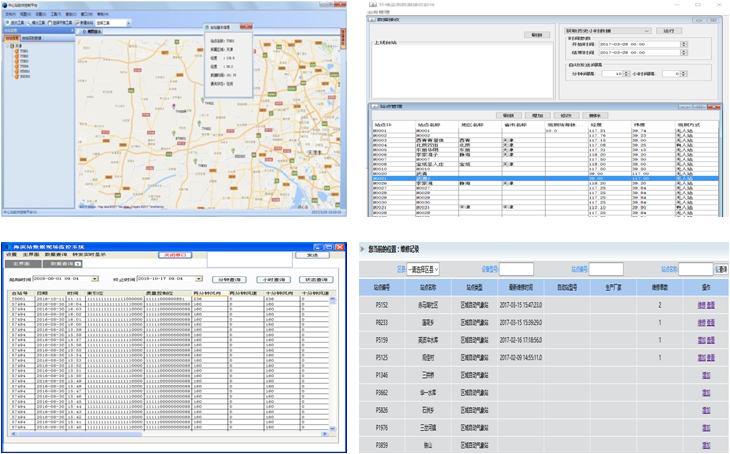The image size is (730, 454).
Task: Open the end time (终止时间) dropdown
Action: 199,278
